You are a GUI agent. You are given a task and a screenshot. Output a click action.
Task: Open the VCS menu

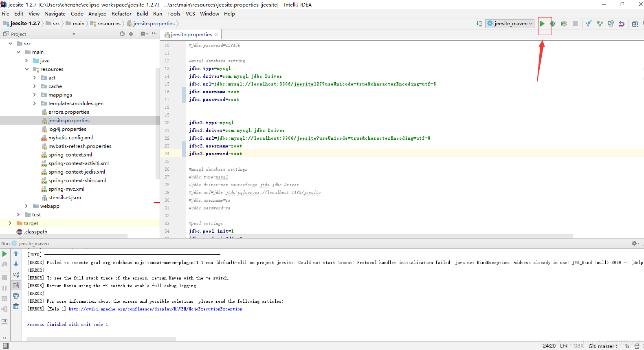click(190, 14)
